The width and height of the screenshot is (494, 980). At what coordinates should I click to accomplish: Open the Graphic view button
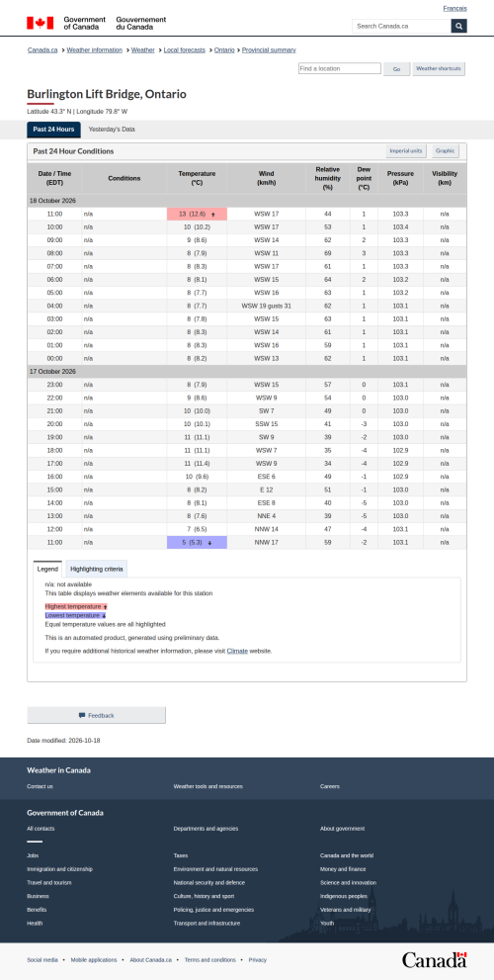(446, 151)
